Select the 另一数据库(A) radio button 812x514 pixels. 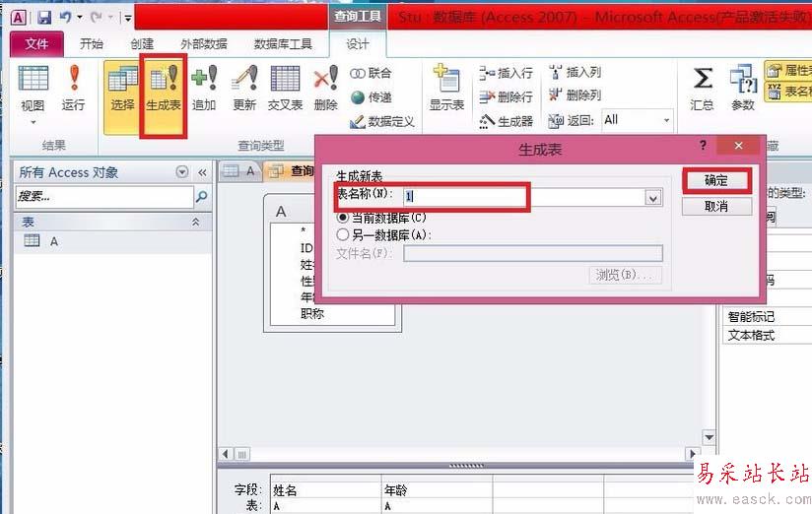coord(342,234)
